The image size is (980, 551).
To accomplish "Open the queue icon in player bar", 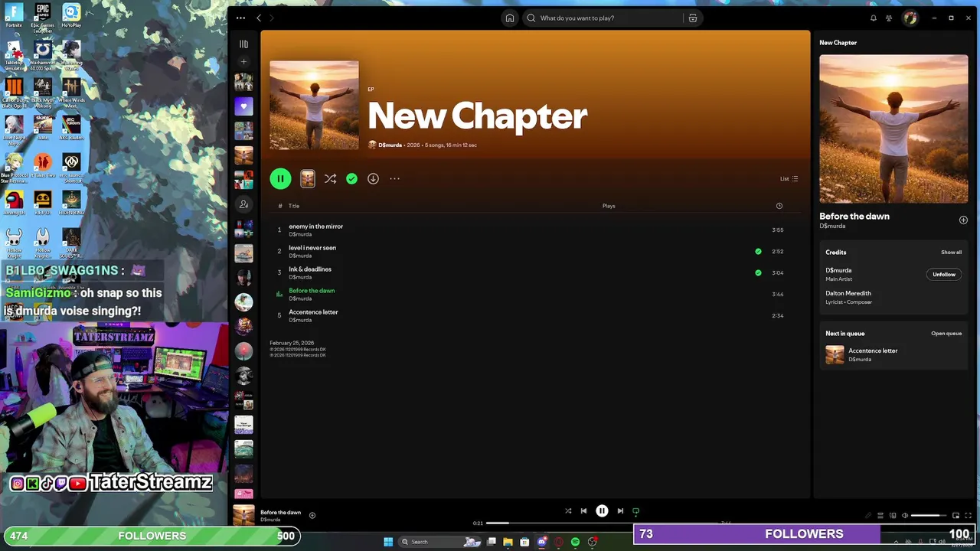I will tap(880, 515).
